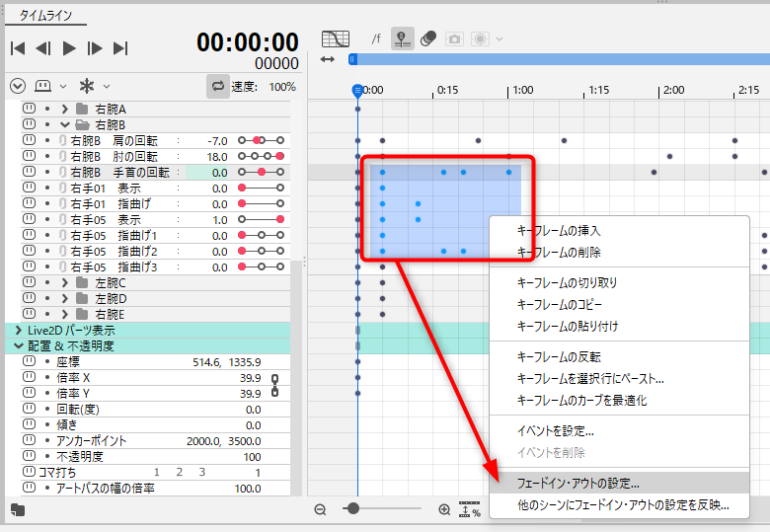Toggle the loop playback button

218,86
